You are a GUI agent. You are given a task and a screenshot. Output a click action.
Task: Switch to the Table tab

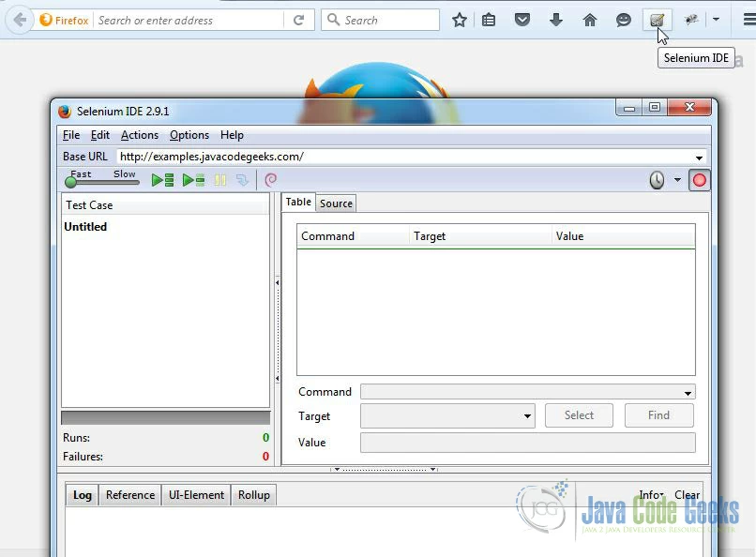(x=298, y=202)
